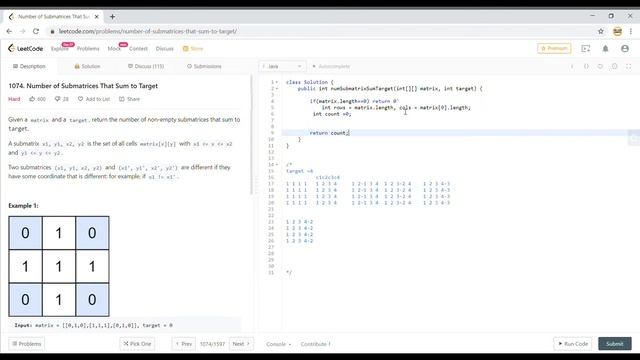Viewport: 640px width, 360px height.
Task: Click the Pick One button
Action: pyautogui.click(x=137, y=344)
